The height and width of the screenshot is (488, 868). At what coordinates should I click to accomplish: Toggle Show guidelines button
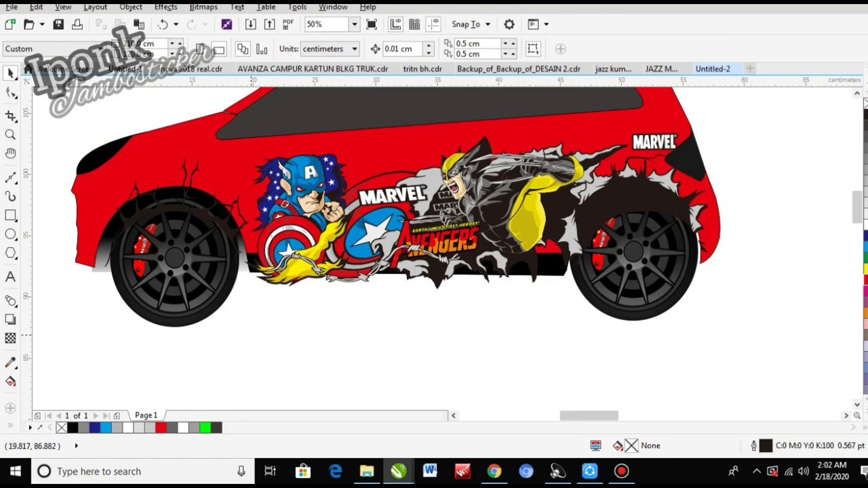tap(433, 24)
